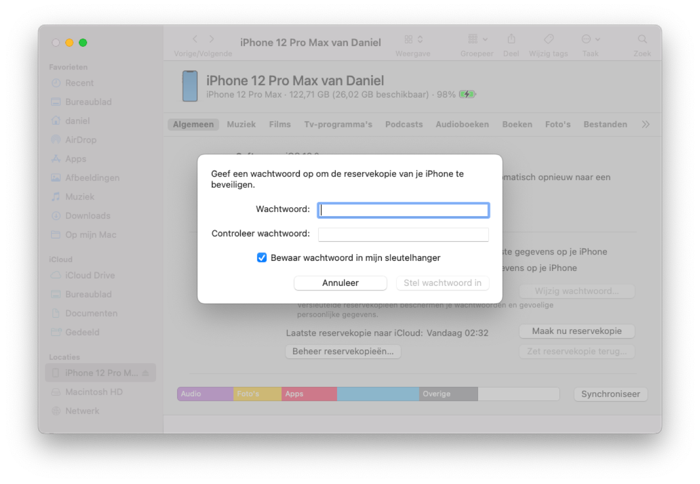Click the green zoom window button
This screenshot has height=484, width=700.
point(83,43)
